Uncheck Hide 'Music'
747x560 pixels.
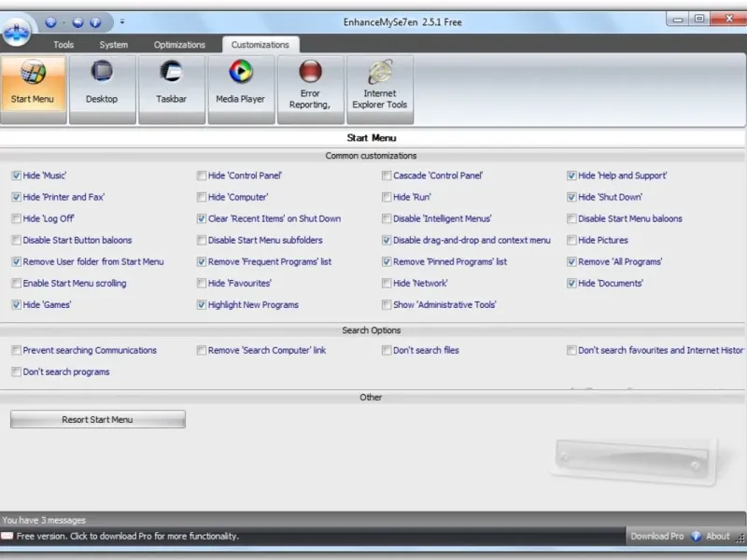tap(17, 175)
